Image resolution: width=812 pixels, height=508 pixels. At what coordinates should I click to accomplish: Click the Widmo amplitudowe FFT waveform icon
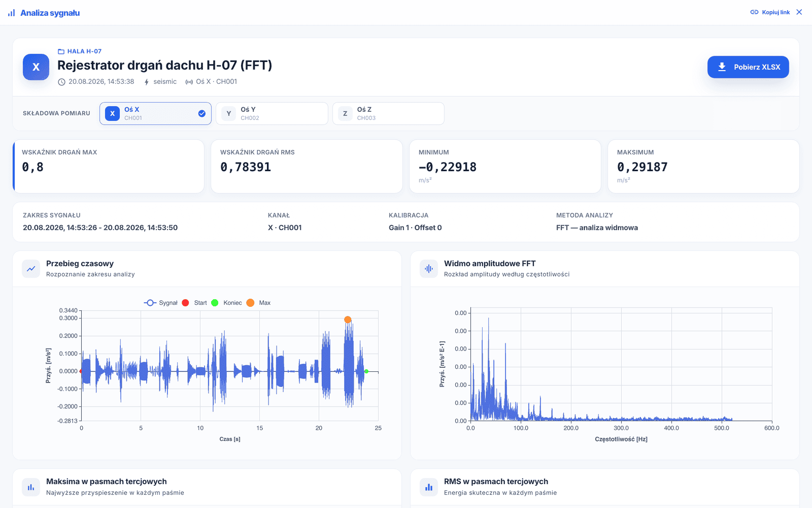pos(429,269)
